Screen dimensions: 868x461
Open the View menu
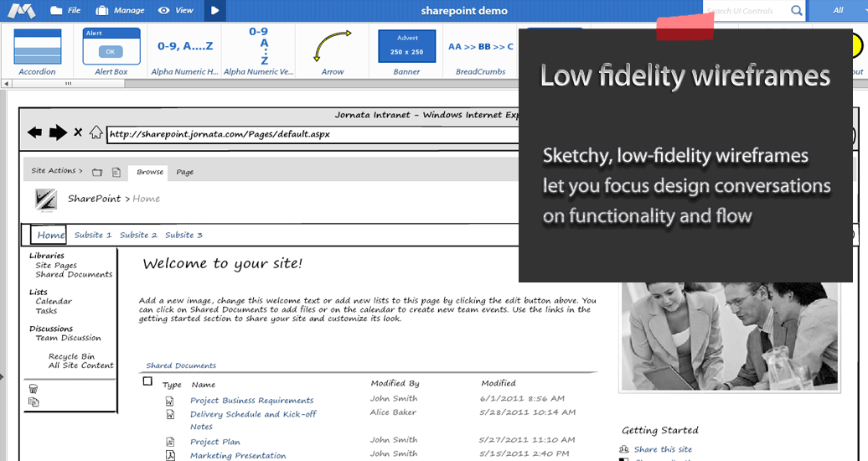point(175,11)
